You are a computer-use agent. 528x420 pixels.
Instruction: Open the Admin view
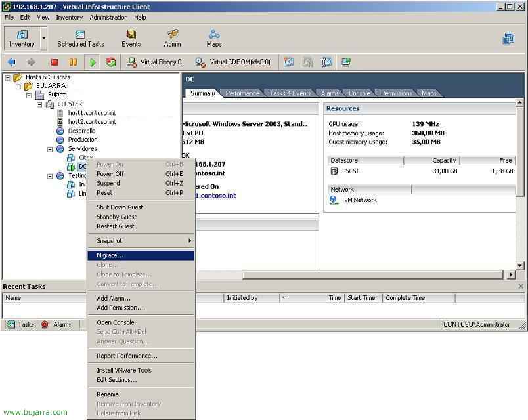pyautogui.click(x=173, y=38)
